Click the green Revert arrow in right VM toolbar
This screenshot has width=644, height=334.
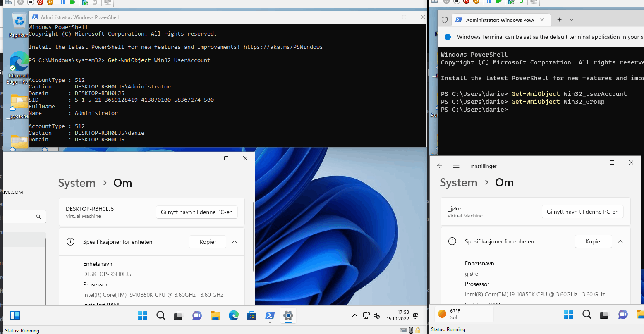[521, 2]
